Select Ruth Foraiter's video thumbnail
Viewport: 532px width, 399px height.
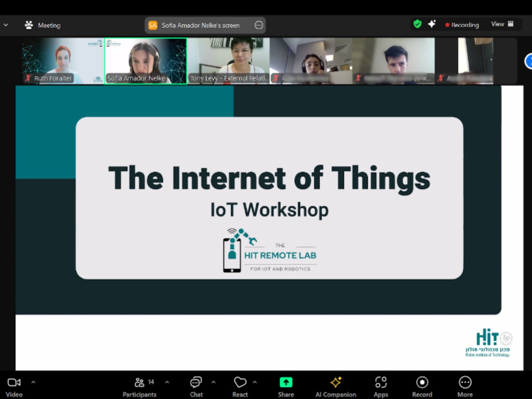(x=63, y=61)
